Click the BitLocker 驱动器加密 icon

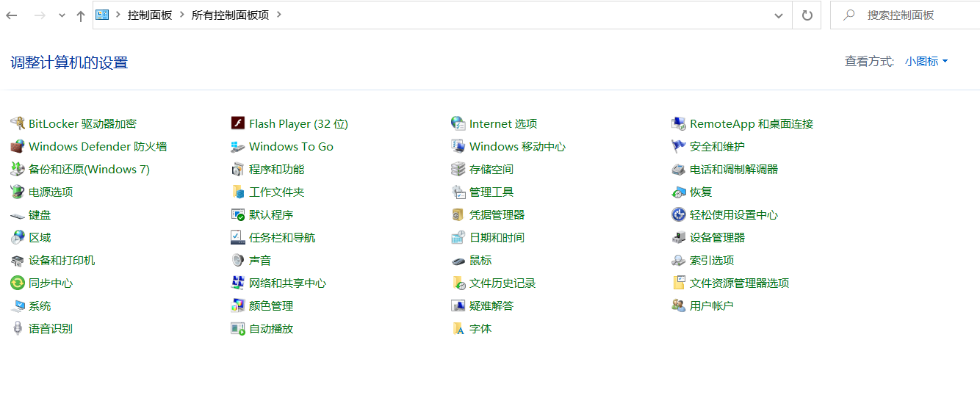click(x=17, y=124)
